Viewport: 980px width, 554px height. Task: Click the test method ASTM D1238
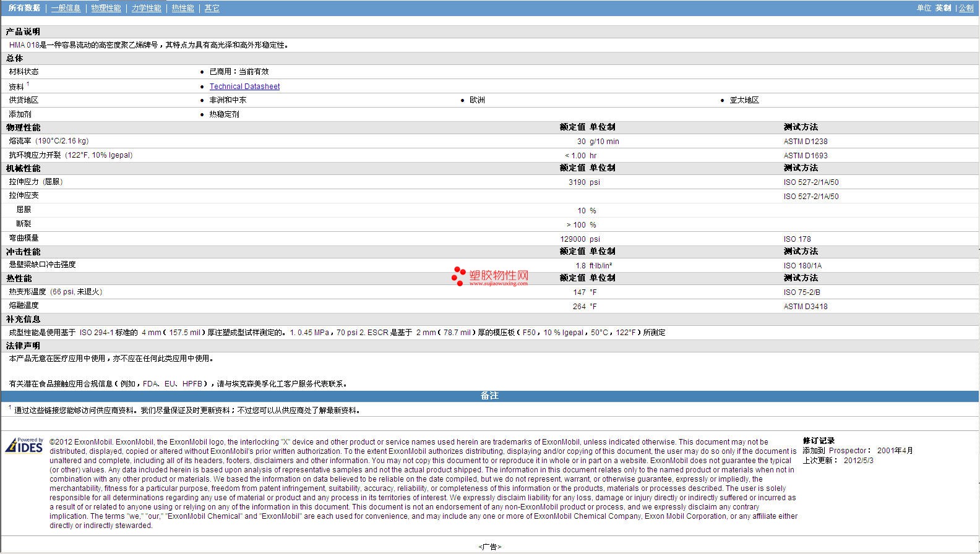coord(806,142)
